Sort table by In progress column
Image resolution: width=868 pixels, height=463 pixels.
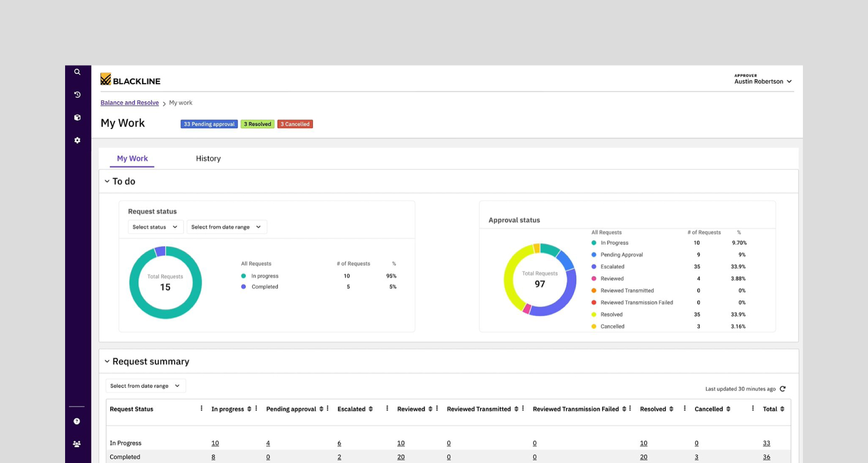tap(249, 409)
